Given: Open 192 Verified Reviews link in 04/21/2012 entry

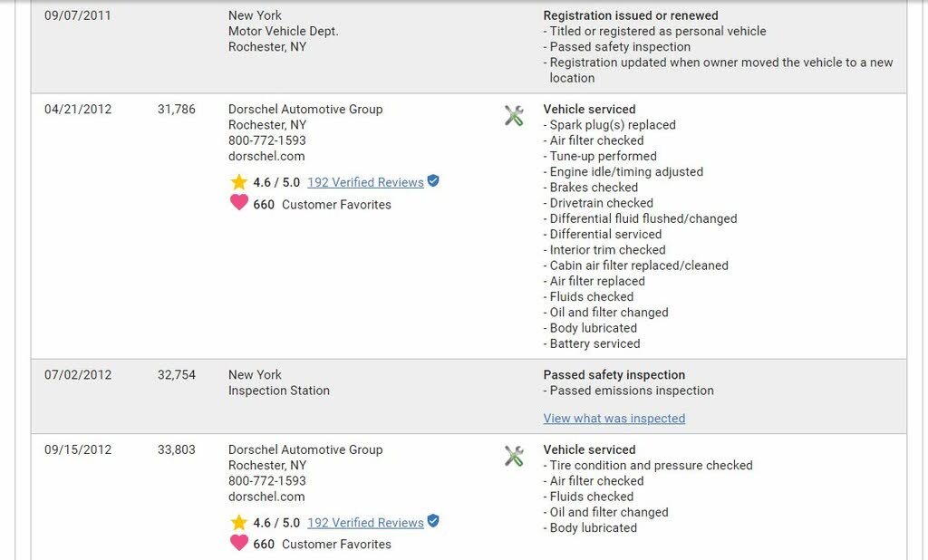Looking at the screenshot, I should click(366, 182).
